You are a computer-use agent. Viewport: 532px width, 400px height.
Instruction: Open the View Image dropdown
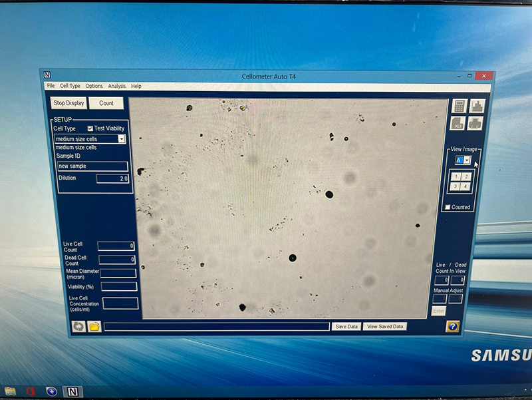[x=467, y=160]
